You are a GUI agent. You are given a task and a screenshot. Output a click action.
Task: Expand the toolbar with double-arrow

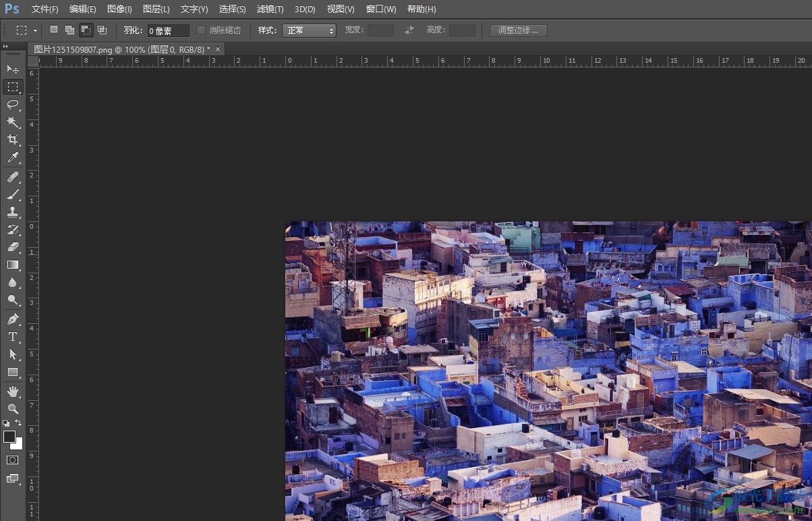pyautogui.click(x=6, y=47)
